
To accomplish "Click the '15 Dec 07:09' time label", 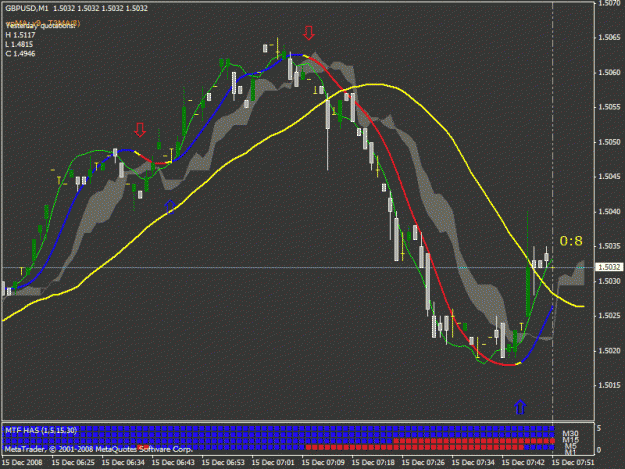I will tap(323, 463).
